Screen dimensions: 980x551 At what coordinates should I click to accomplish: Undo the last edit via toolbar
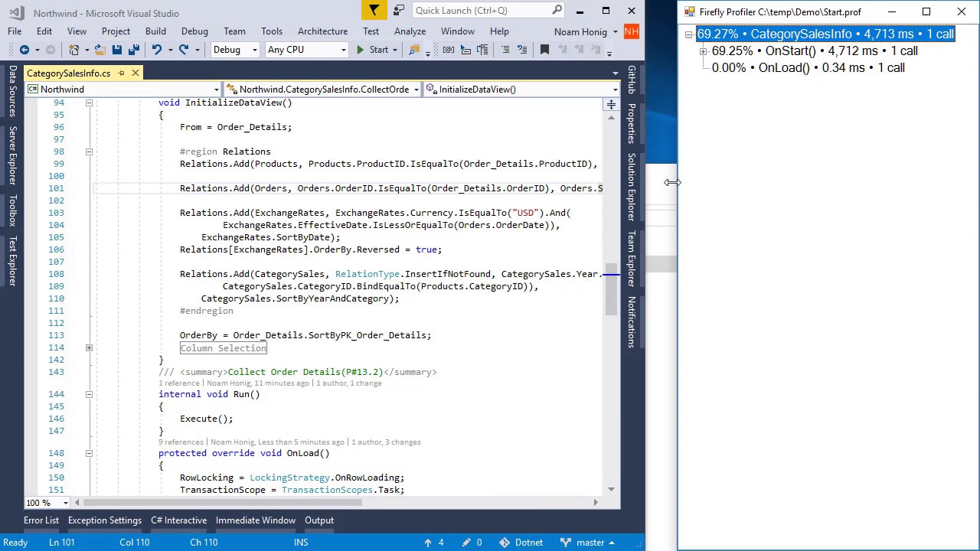click(156, 50)
